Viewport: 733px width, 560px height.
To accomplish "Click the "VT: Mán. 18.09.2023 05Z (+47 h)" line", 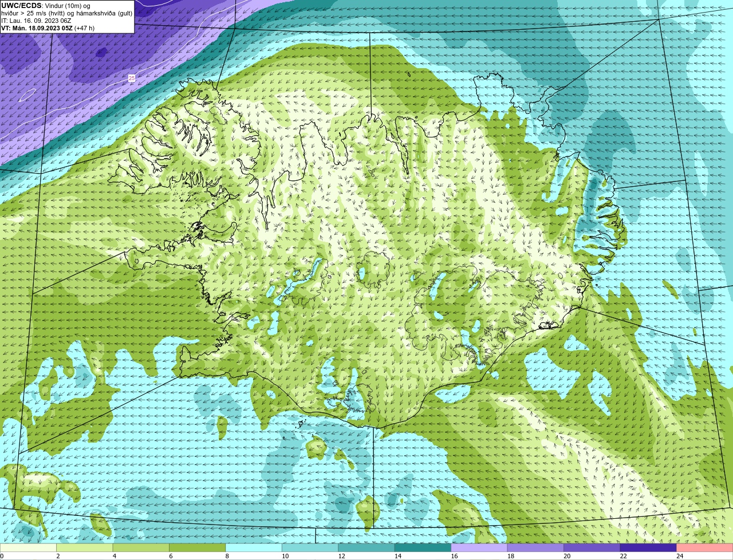I will click(48, 28).
